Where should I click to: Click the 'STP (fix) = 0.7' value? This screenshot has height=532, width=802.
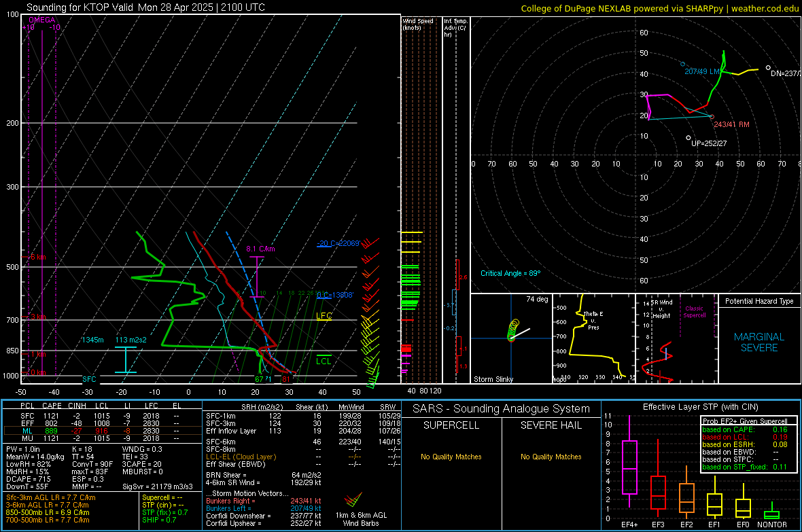click(164, 512)
